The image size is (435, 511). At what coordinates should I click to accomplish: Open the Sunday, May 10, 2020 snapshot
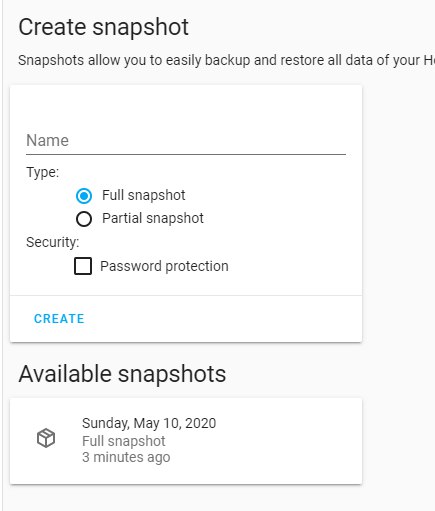pyautogui.click(x=186, y=441)
